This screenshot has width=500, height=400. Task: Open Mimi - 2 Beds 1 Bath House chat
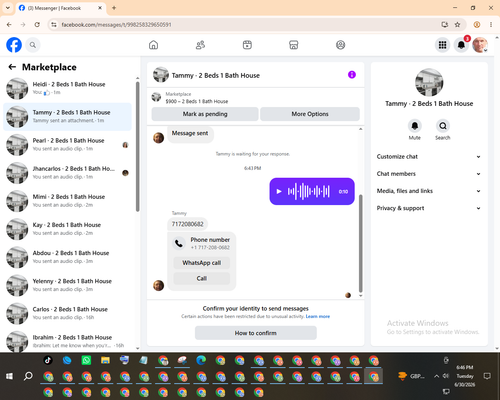[67, 201]
